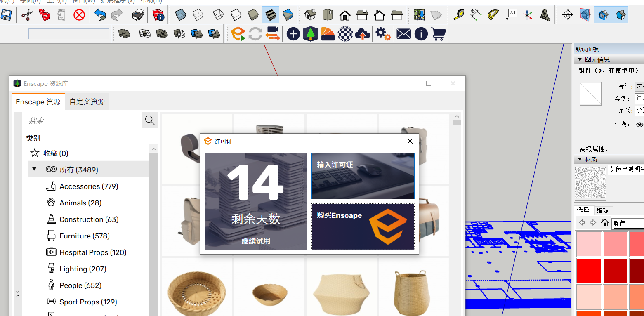Select the Text label tool
Image resolution: width=644 pixels, height=316 pixels.
[511, 15]
